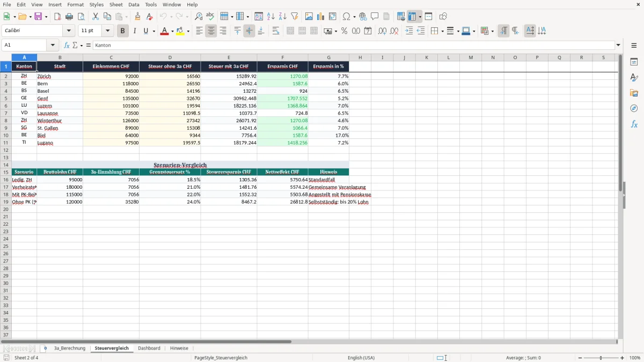
Task: Open the Styles menu
Action: coord(97,4)
